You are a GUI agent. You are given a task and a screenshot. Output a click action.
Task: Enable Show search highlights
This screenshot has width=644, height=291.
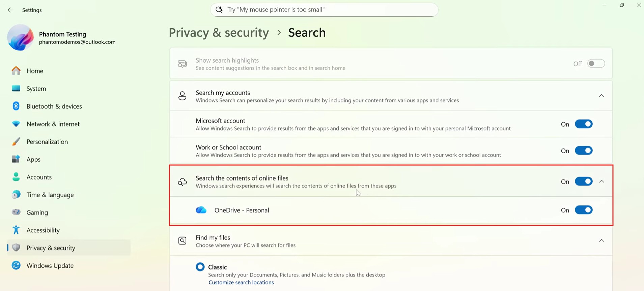tap(596, 63)
